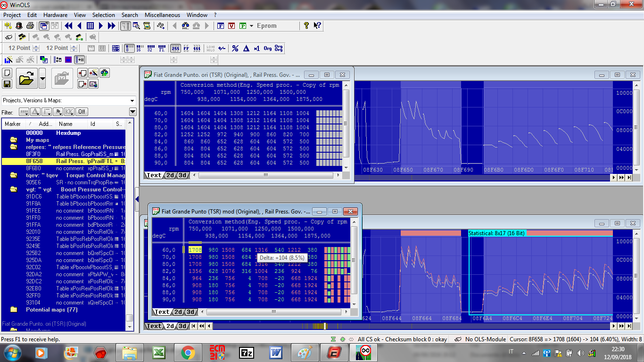
Task: Jump to next map with double-right arrow
Action: click(111, 25)
